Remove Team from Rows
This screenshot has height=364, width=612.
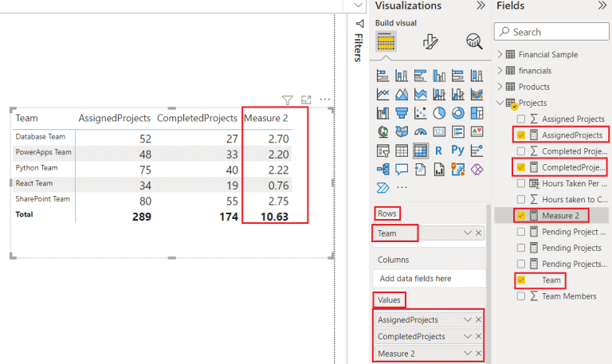(x=478, y=233)
